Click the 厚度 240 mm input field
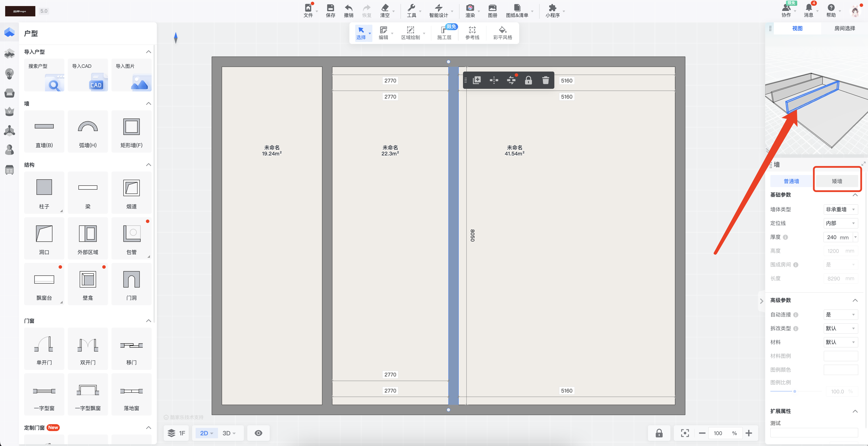The width and height of the screenshot is (868, 446). click(x=838, y=237)
